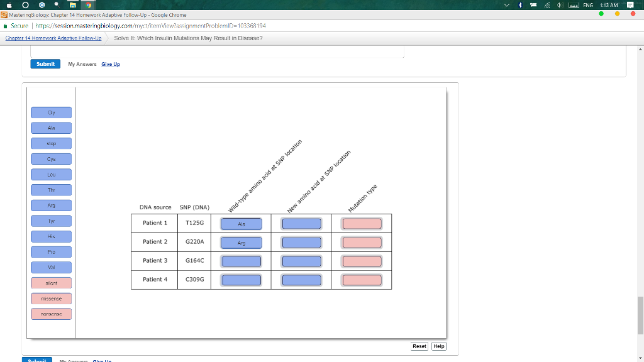Select the 'stop' blue label tile

click(51, 143)
